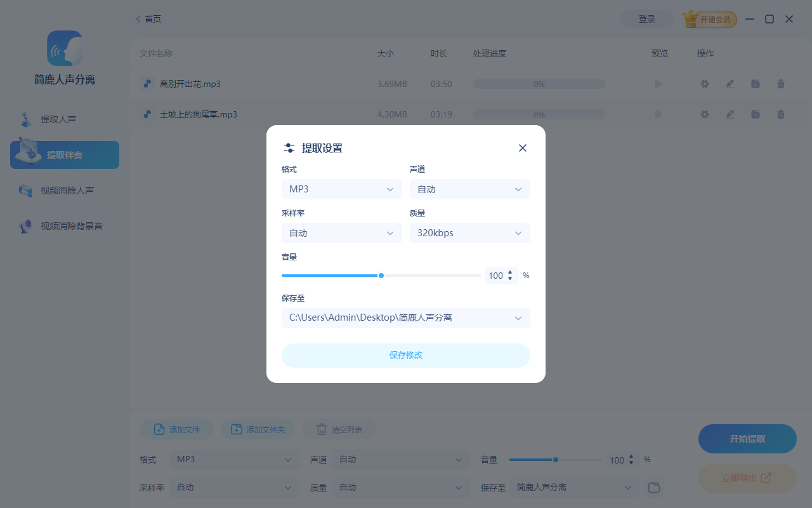Rename 土坡上的狗尾草.mp3 using the pencil icon

[x=730, y=114]
